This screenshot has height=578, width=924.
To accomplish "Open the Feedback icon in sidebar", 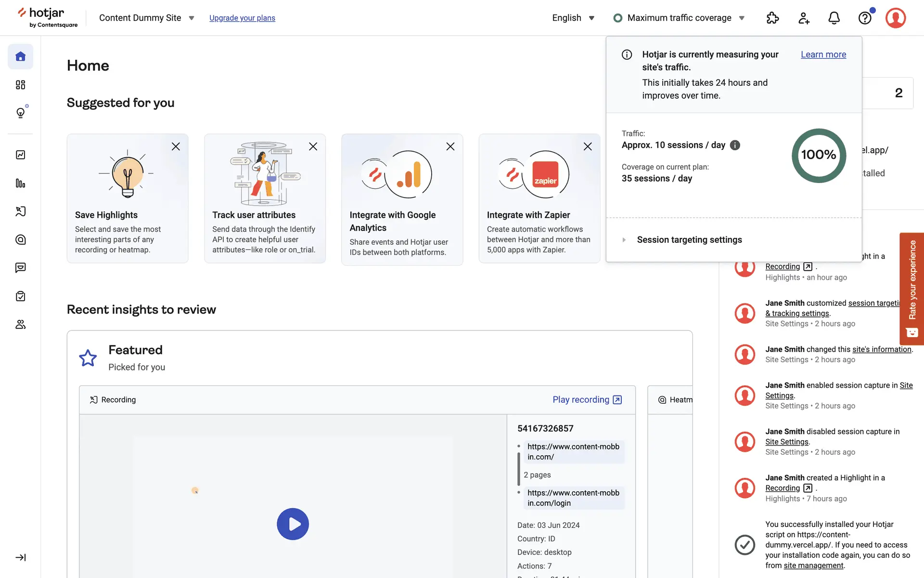I will 20,268.
